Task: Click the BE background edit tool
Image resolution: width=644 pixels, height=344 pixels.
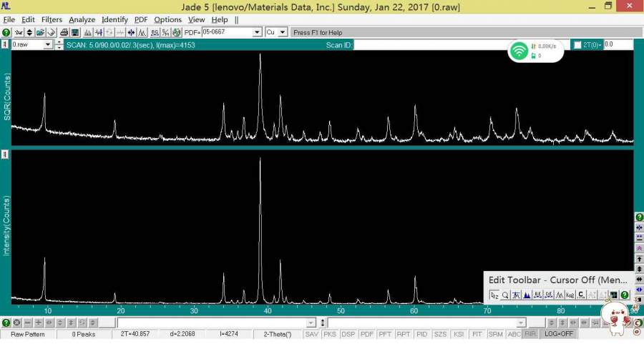Action: point(537,295)
